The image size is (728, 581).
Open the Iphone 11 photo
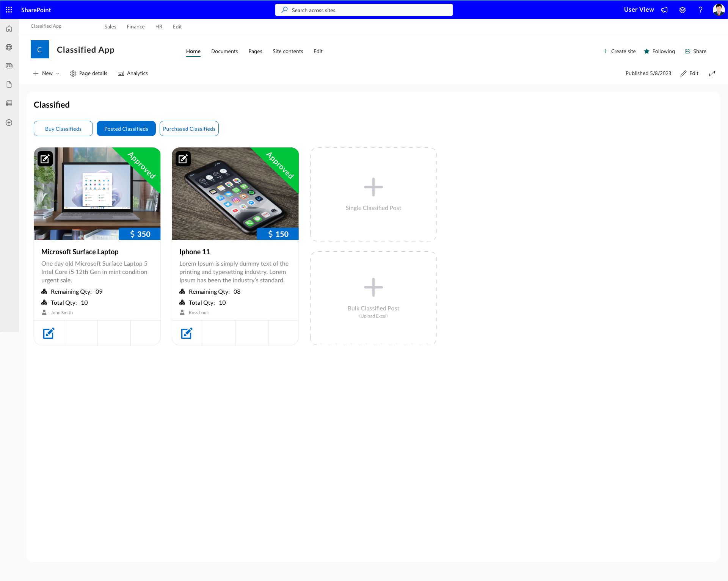[235, 194]
